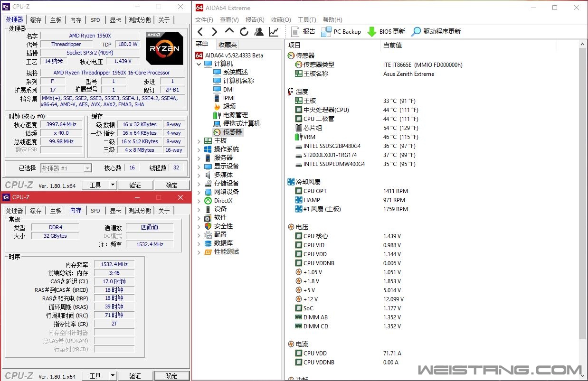Expand the 服务器 tree node

(x=199, y=158)
